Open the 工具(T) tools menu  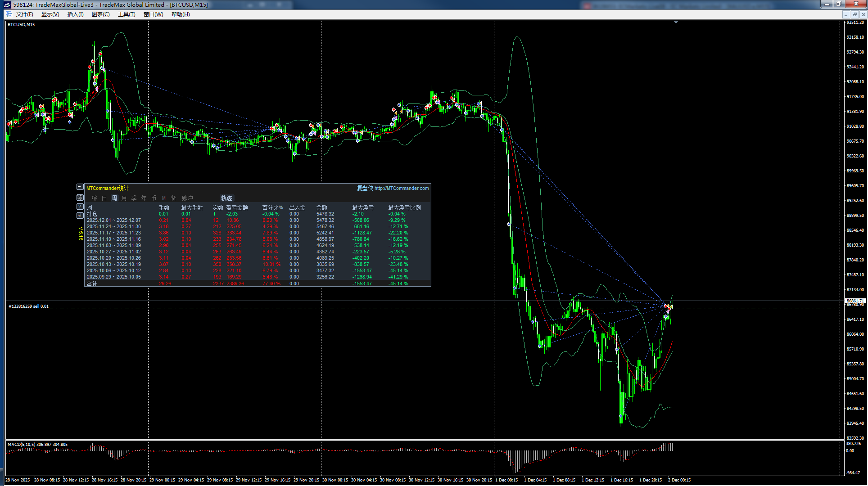point(127,14)
